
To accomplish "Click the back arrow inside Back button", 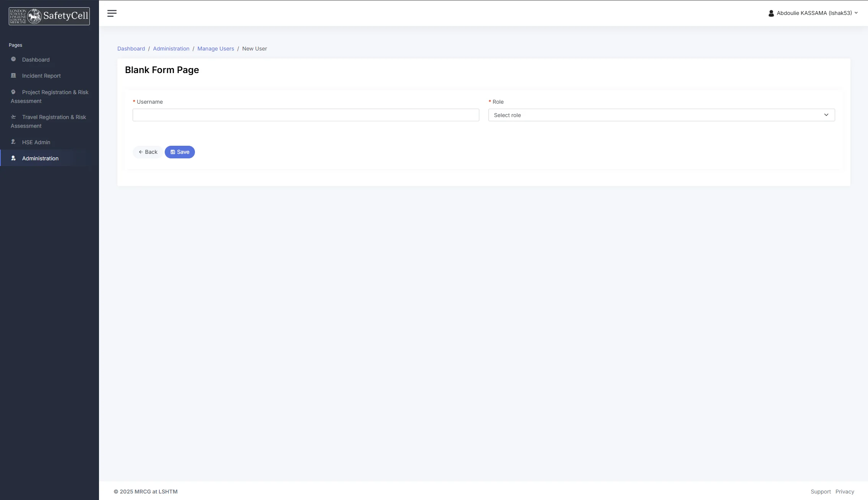I will (141, 151).
